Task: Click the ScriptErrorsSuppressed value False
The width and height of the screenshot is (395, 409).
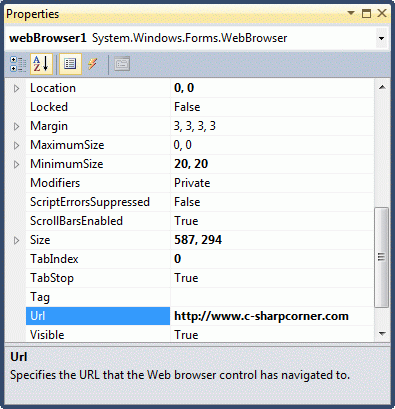Action: [x=187, y=202]
